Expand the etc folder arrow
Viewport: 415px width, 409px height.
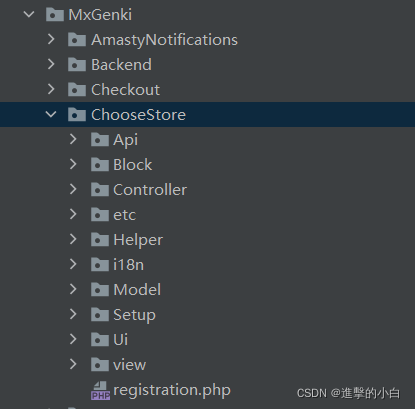[x=73, y=214]
